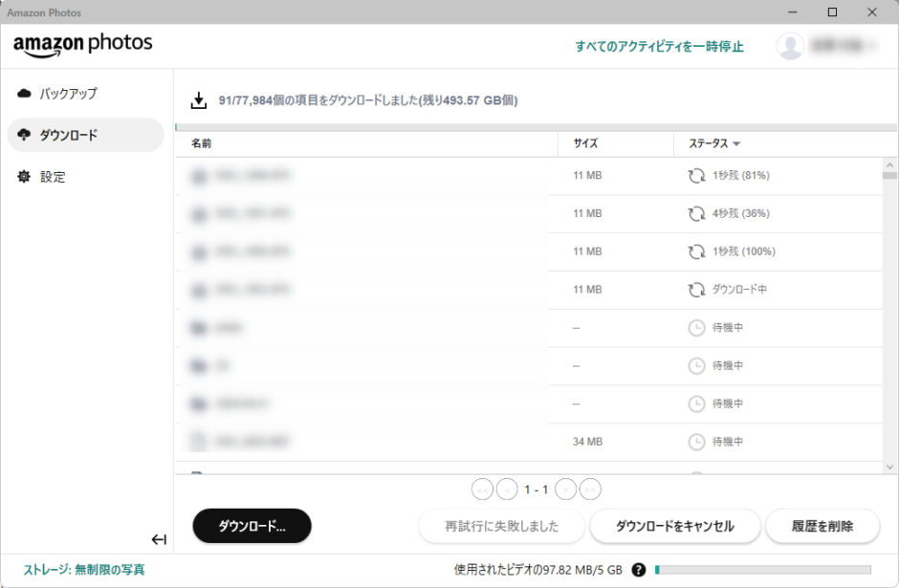The width and height of the screenshot is (899, 588).
Task: Click the sync icon on the 81% row
Action: [696, 176]
